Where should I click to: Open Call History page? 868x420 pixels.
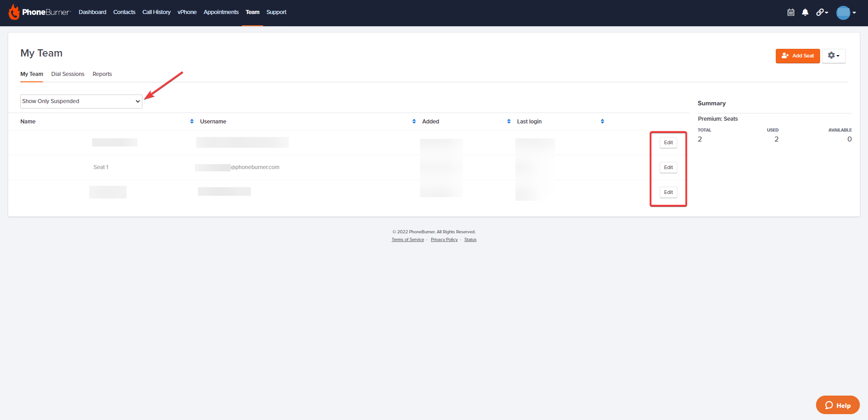click(156, 12)
